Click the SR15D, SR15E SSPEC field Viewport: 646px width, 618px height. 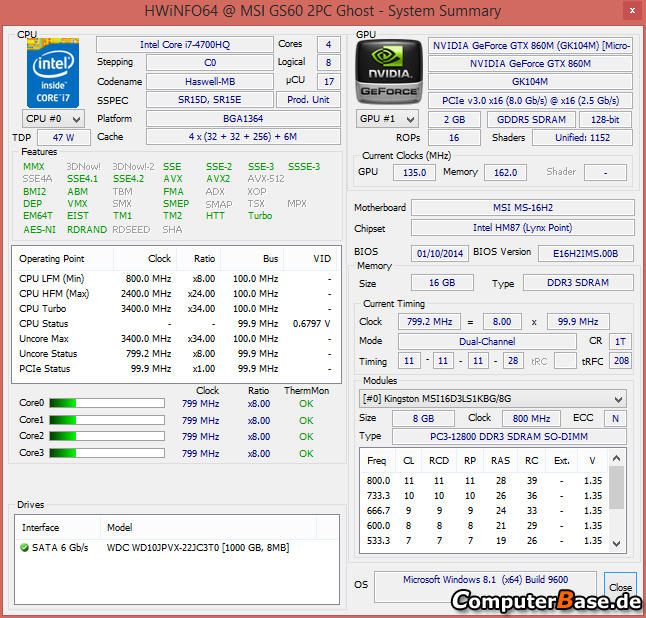[210, 100]
